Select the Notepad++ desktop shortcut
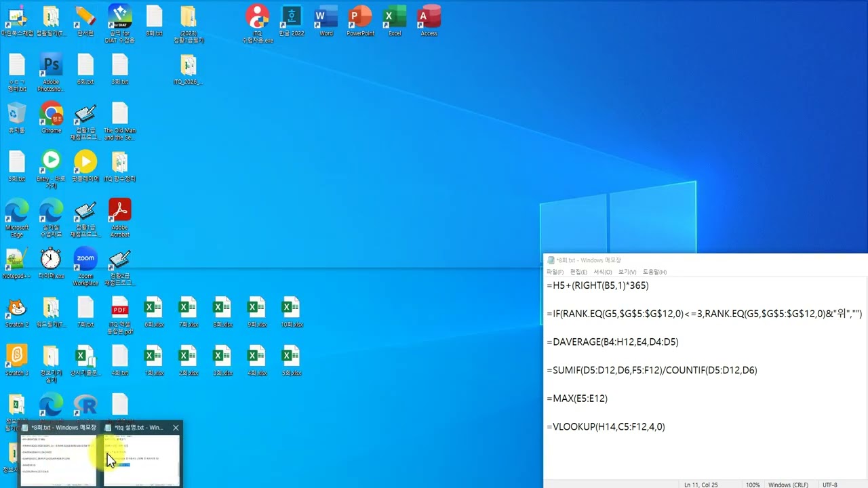 coord(16,263)
